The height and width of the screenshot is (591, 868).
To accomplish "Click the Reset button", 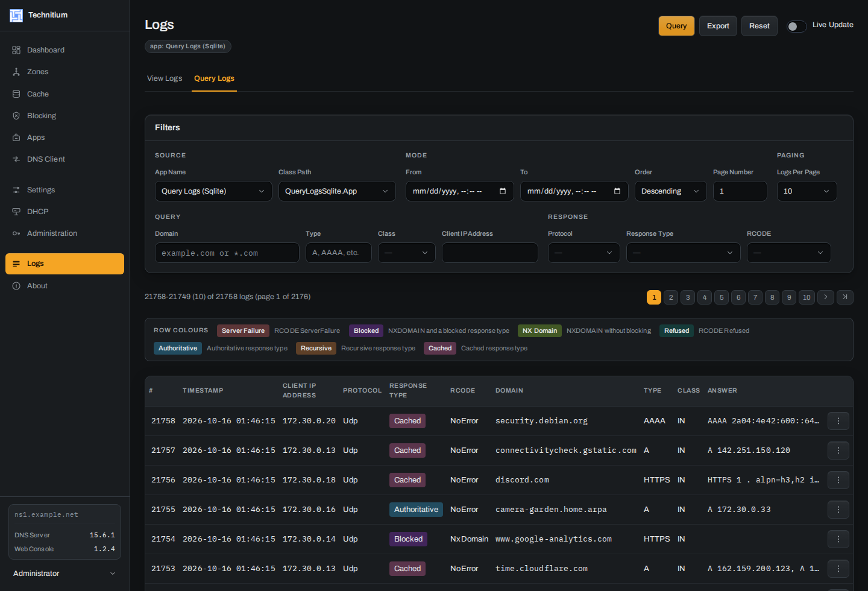I will click(759, 26).
